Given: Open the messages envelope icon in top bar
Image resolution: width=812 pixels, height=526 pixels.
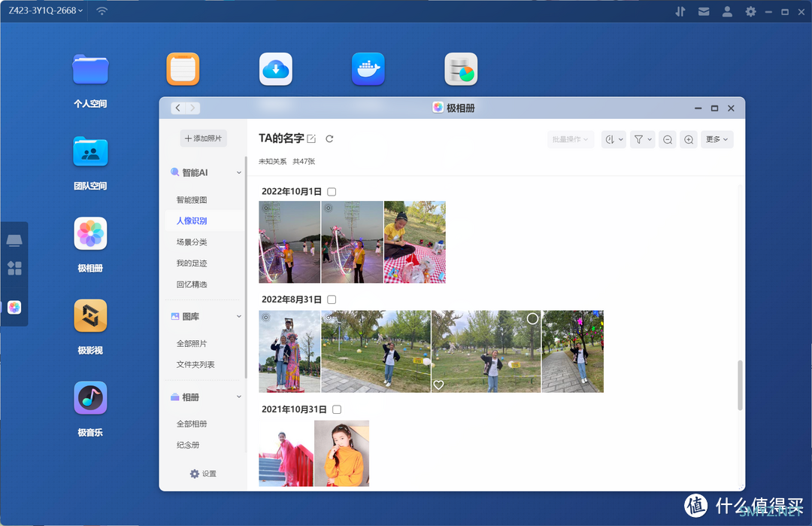Looking at the screenshot, I should click(x=704, y=11).
